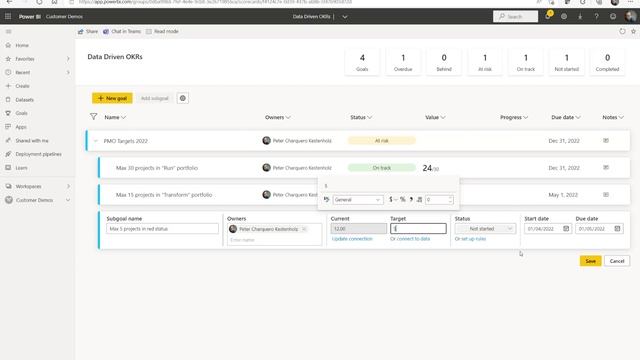This screenshot has width=640, height=360.
Task: Focus the Target input field
Action: [418, 229]
